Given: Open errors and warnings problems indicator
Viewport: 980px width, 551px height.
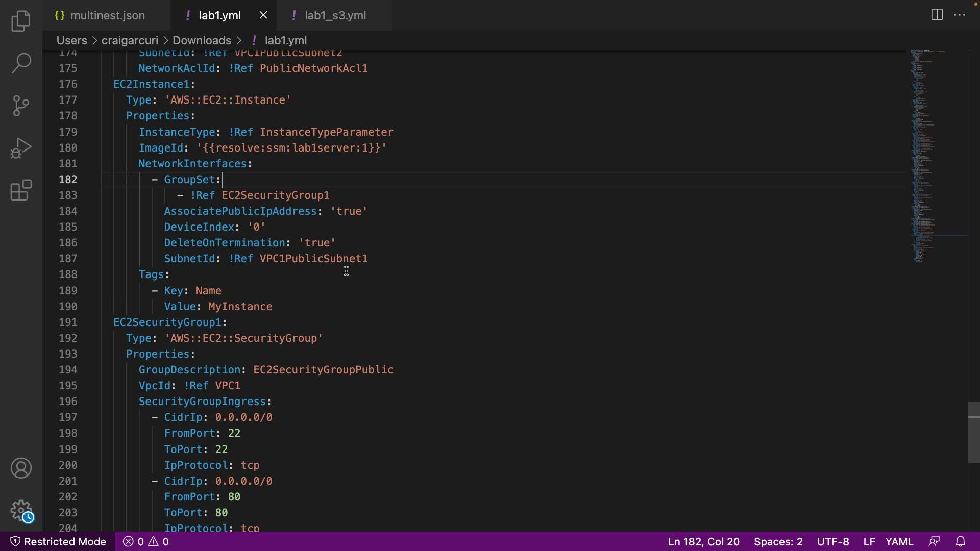Looking at the screenshot, I should pos(146,541).
